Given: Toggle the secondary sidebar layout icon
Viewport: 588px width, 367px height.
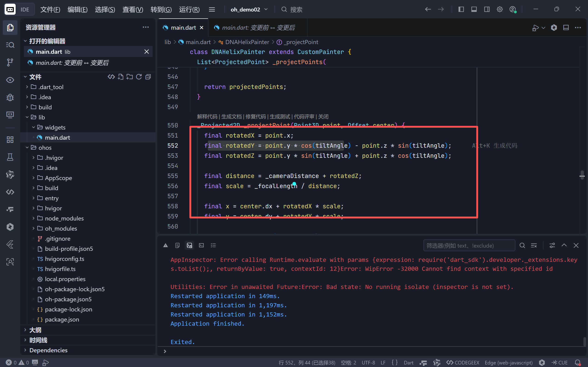Looking at the screenshot, I should (x=487, y=9).
